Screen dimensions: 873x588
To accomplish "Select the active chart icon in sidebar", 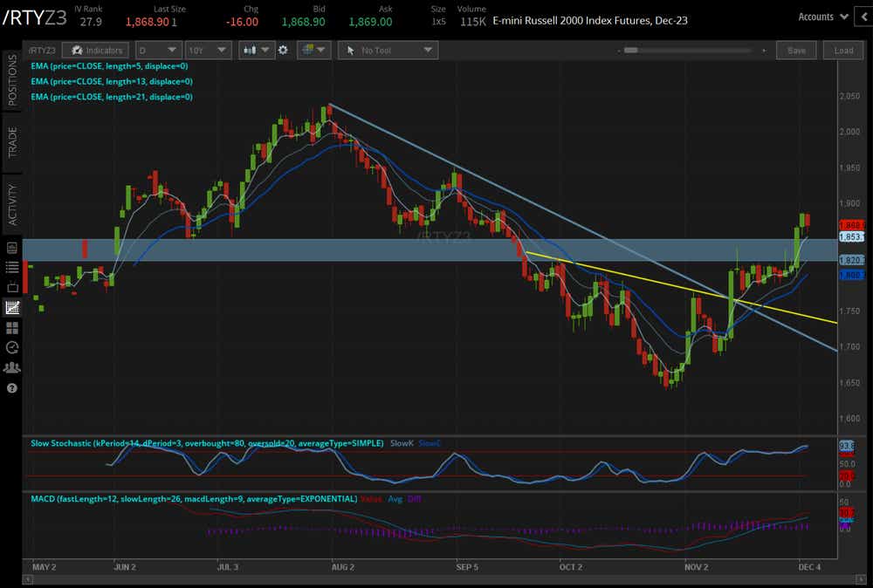I will pos(12,307).
